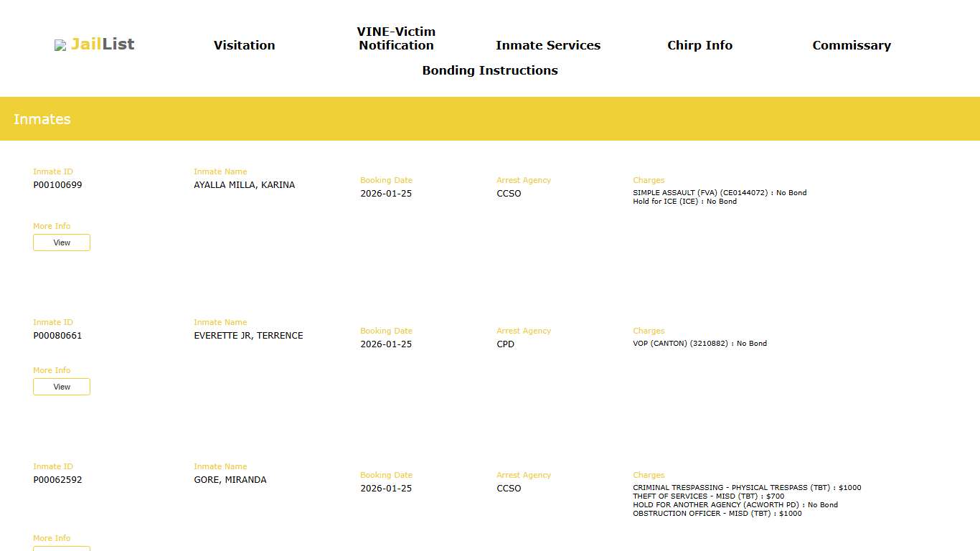Select Inmate Services in navigation
Viewport: 980px width, 551px height.
point(547,45)
